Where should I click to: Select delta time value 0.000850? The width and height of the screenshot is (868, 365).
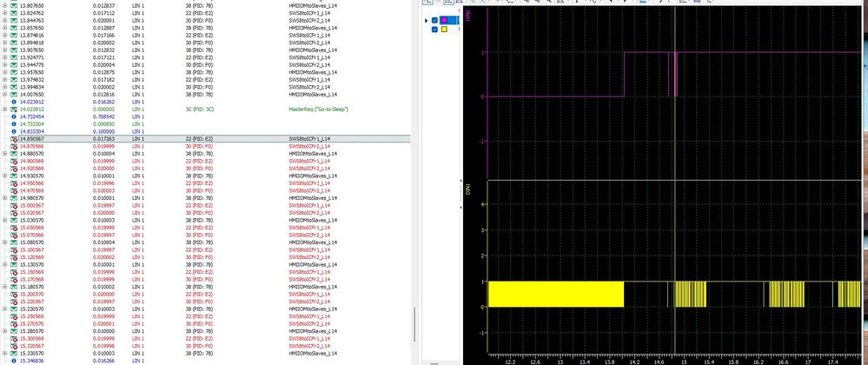pos(103,124)
